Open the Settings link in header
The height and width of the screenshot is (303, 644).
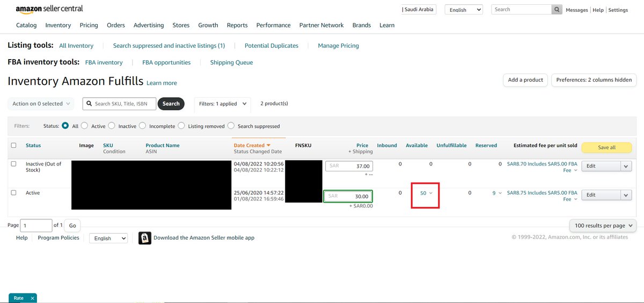pos(618,10)
